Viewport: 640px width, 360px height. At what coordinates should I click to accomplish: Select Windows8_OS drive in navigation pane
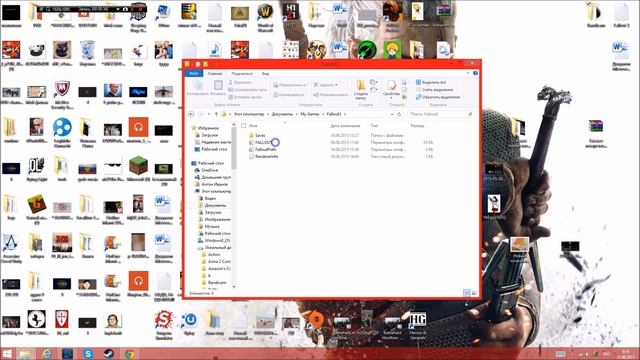tap(214, 240)
